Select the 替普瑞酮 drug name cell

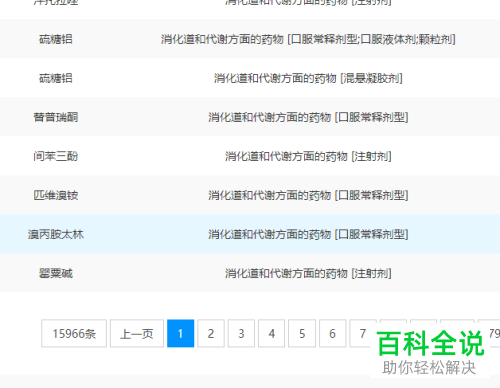point(56,117)
